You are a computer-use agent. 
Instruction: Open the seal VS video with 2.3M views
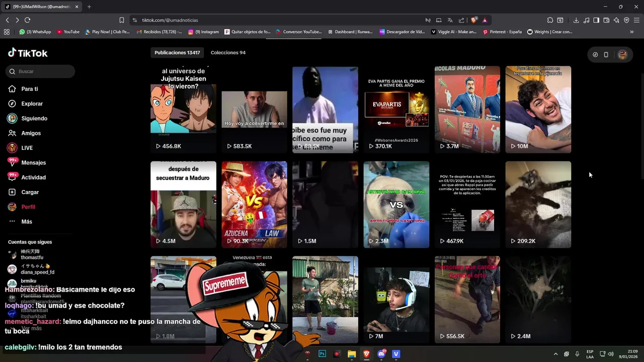[x=396, y=205]
